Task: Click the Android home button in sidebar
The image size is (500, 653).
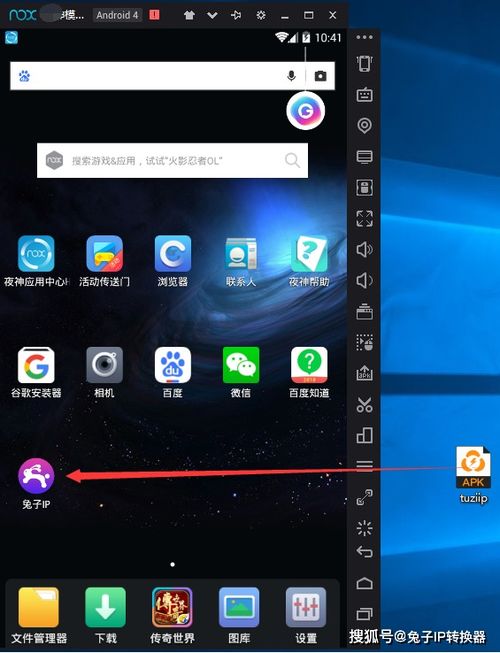Action: 364,583
